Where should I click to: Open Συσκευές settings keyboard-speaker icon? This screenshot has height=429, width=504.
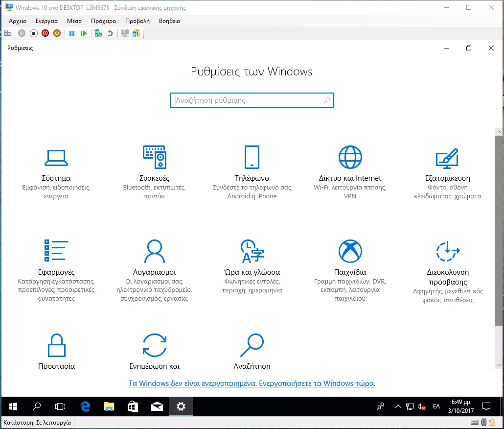154,157
